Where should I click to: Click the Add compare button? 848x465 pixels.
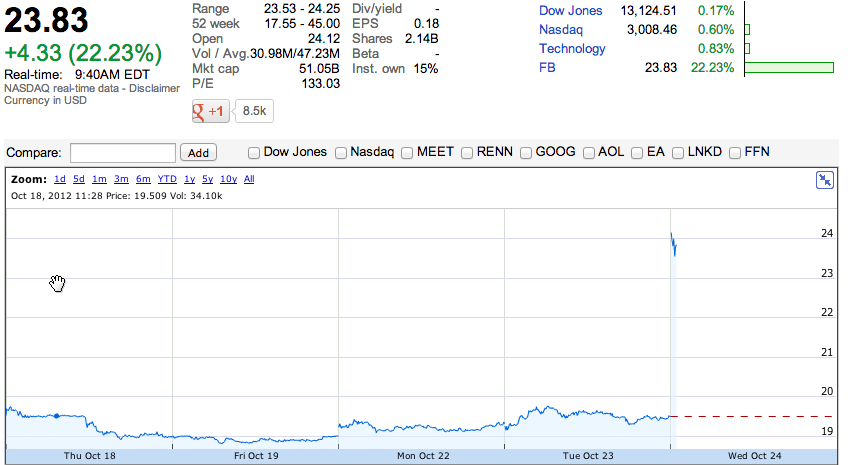pyautogui.click(x=198, y=153)
